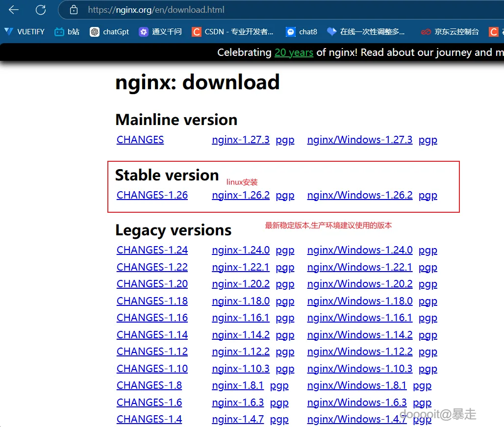The width and height of the screenshot is (504, 427).
Task: Follow the '20 years' banner link
Action: click(x=294, y=52)
